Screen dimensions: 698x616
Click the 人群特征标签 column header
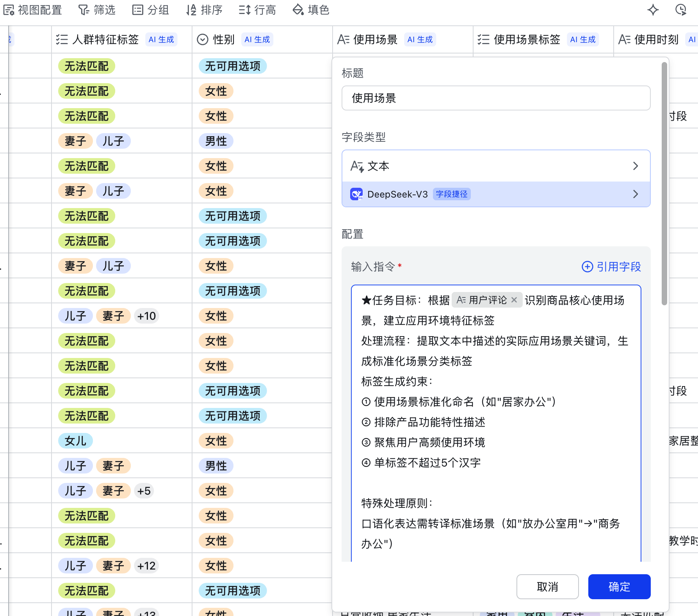[x=121, y=39]
